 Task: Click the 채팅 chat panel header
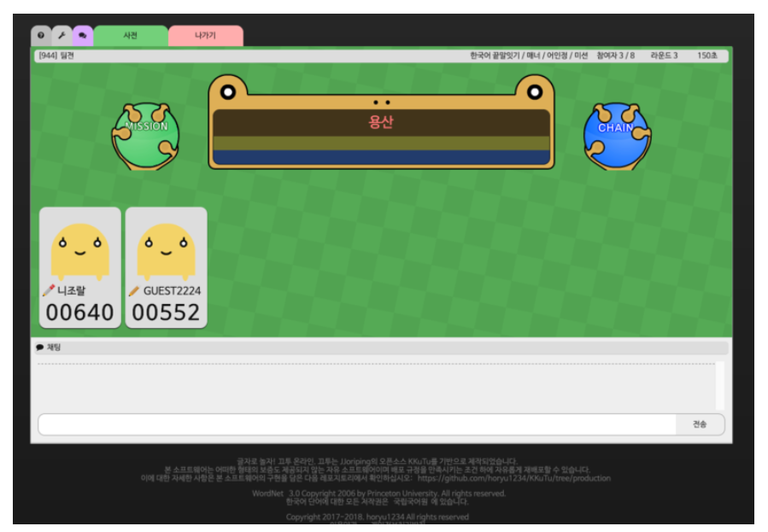382,348
